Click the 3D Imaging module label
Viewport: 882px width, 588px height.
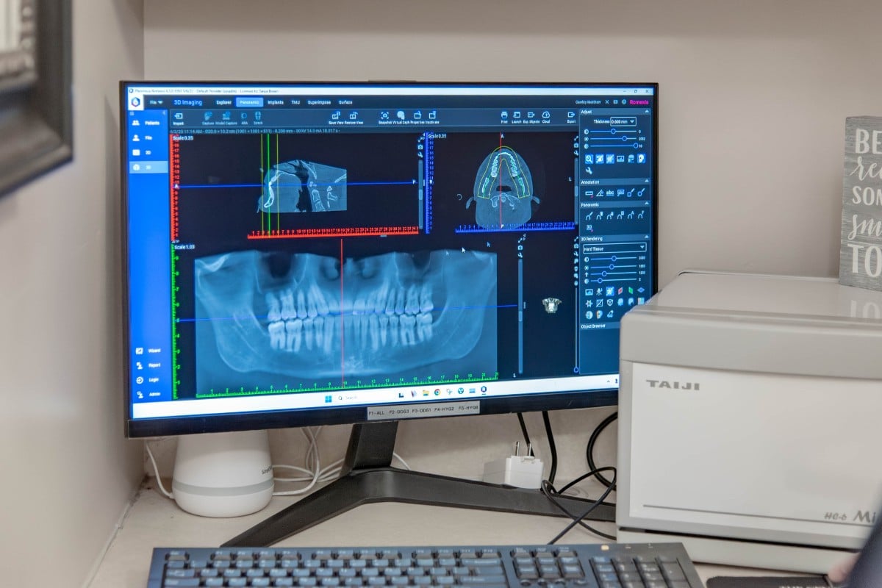[187, 102]
